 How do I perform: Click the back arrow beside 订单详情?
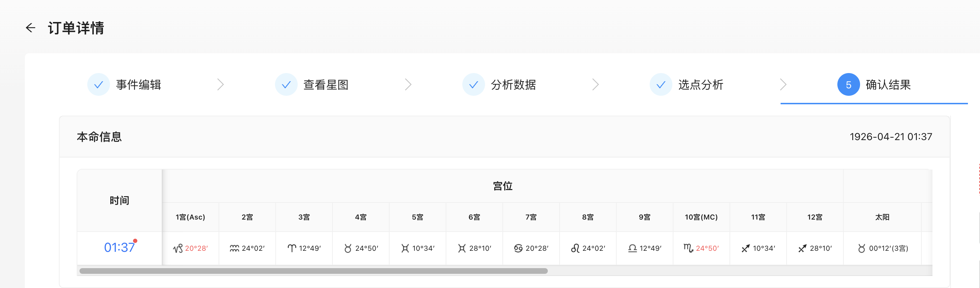[31, 28]
